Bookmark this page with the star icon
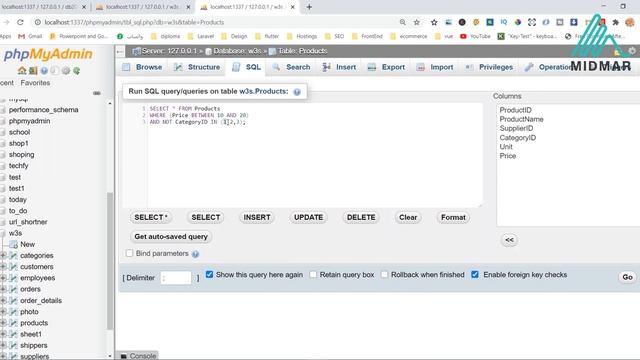640x360 pixels. pyautogui.click(x=416, y=22)
